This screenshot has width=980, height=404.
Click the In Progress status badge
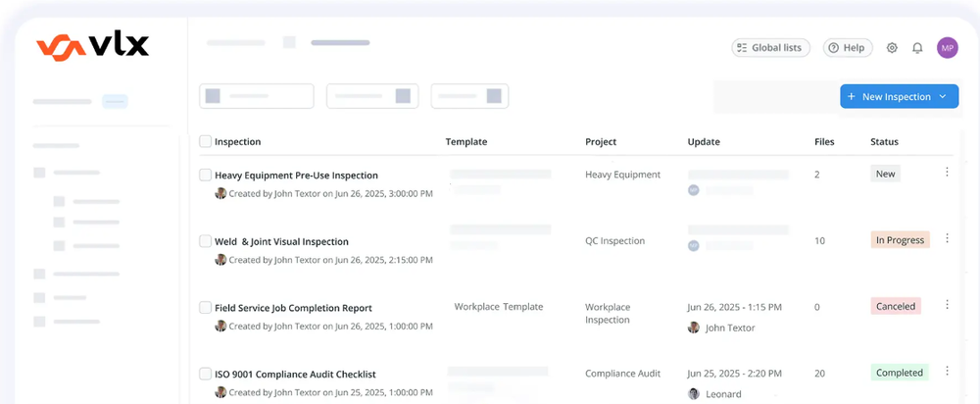tap(900, 240)
